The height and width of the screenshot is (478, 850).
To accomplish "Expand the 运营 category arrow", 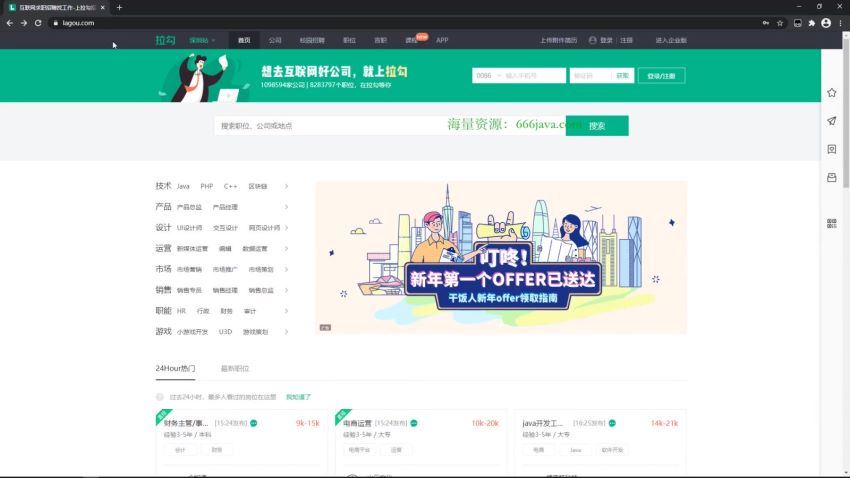I will tap(286, 249).
